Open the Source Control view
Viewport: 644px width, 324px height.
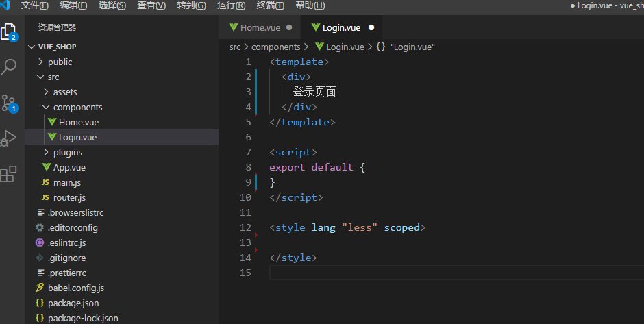9,103
